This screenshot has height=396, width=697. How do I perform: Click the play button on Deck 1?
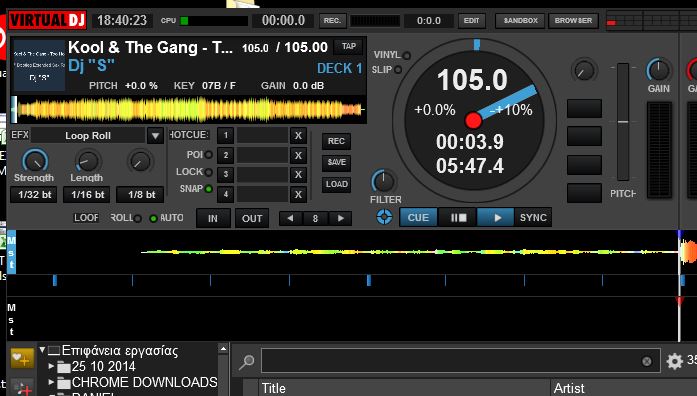(x=496, y=218)
